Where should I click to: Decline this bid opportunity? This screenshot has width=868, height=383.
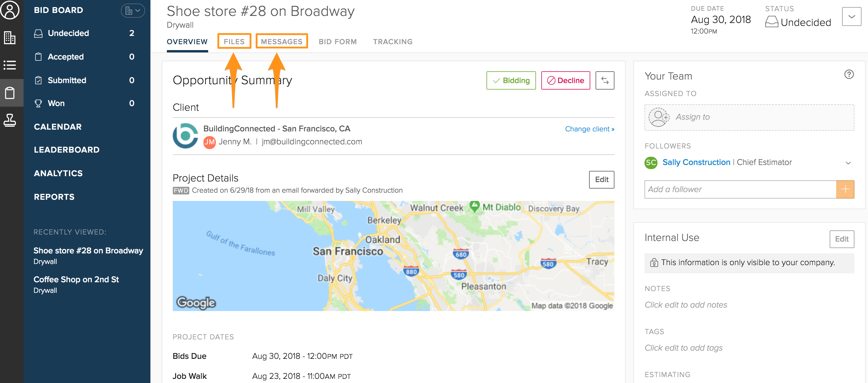[565, 80]
